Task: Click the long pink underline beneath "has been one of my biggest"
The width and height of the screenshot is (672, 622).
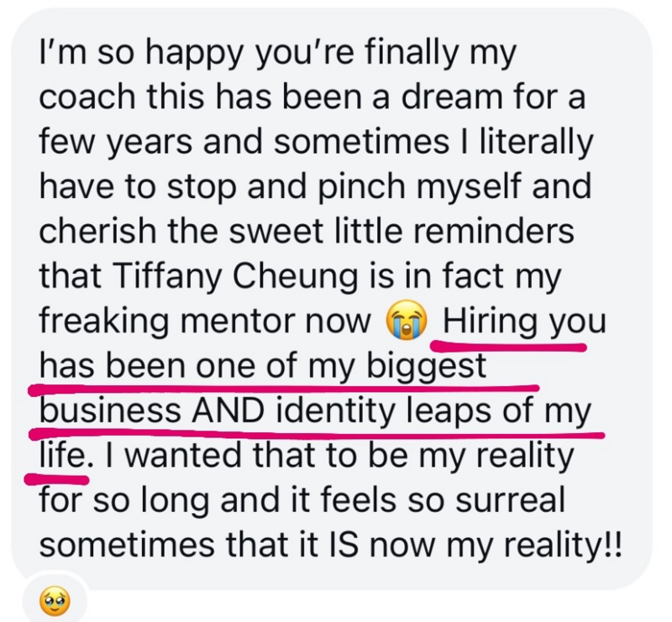Action: (283, 389)
